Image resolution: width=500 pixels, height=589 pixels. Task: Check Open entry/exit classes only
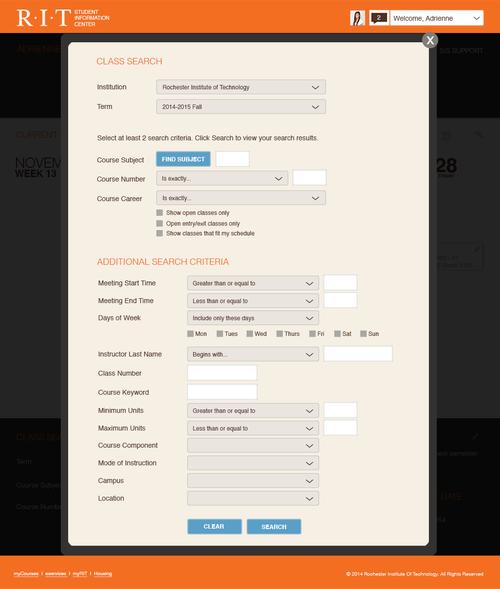pyautogui.click(x=160, y=224)
